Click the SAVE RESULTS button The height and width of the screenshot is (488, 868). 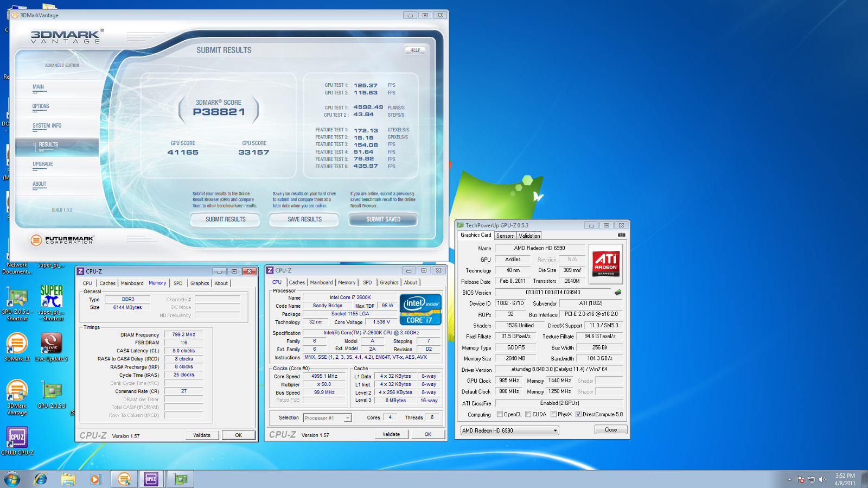click(304, 219)
